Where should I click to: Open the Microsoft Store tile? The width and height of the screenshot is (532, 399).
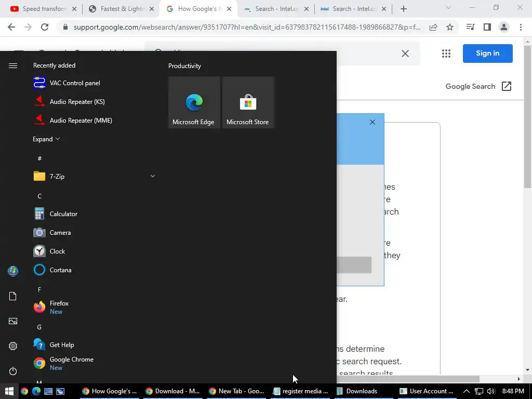(248, 102)
